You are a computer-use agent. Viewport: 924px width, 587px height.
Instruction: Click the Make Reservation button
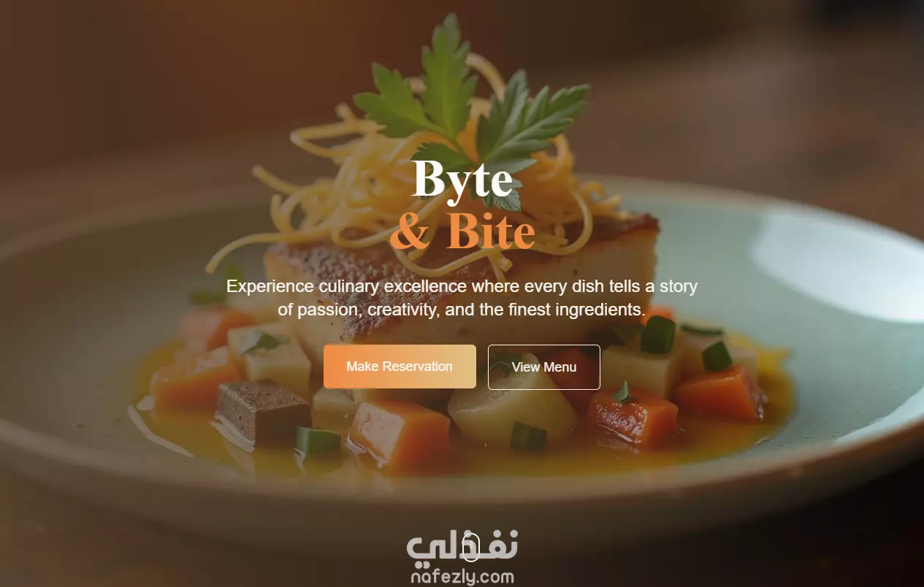point(400,367)
